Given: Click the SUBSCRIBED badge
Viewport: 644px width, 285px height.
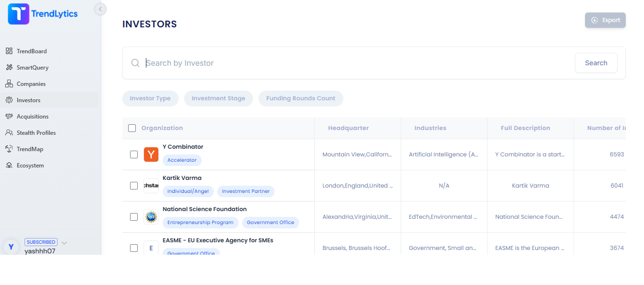Looking at the screenshot, I should (41, 242).
